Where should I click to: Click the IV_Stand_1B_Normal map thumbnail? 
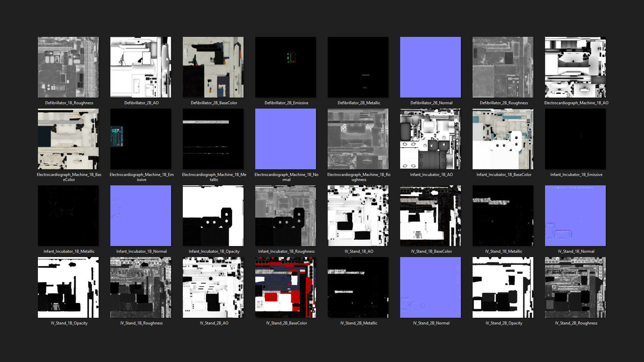tap(575, 216)
